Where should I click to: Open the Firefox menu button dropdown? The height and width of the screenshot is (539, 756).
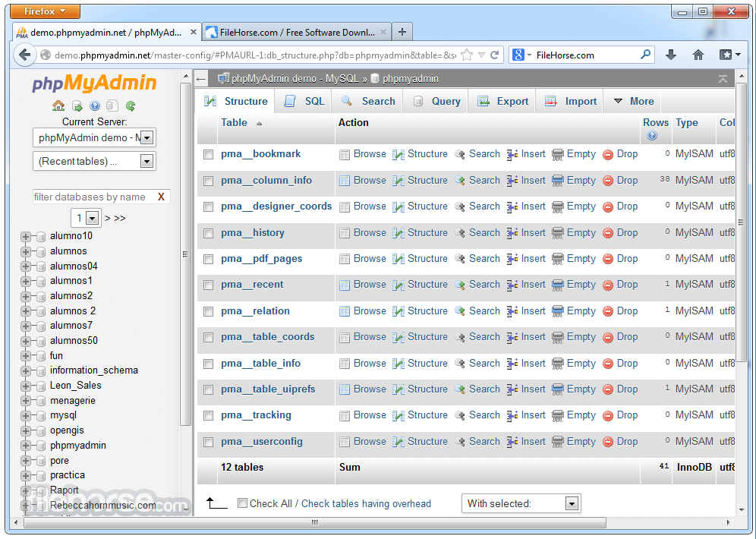click(x=45, y=11)
